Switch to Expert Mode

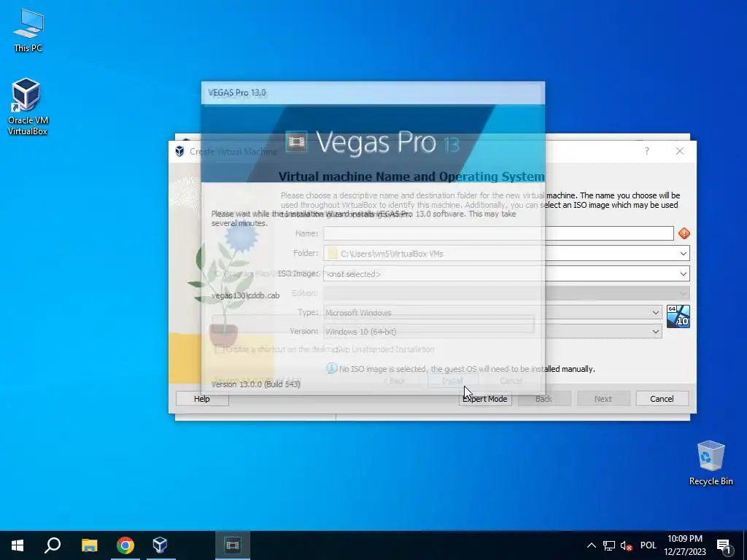tap(485, 399)
